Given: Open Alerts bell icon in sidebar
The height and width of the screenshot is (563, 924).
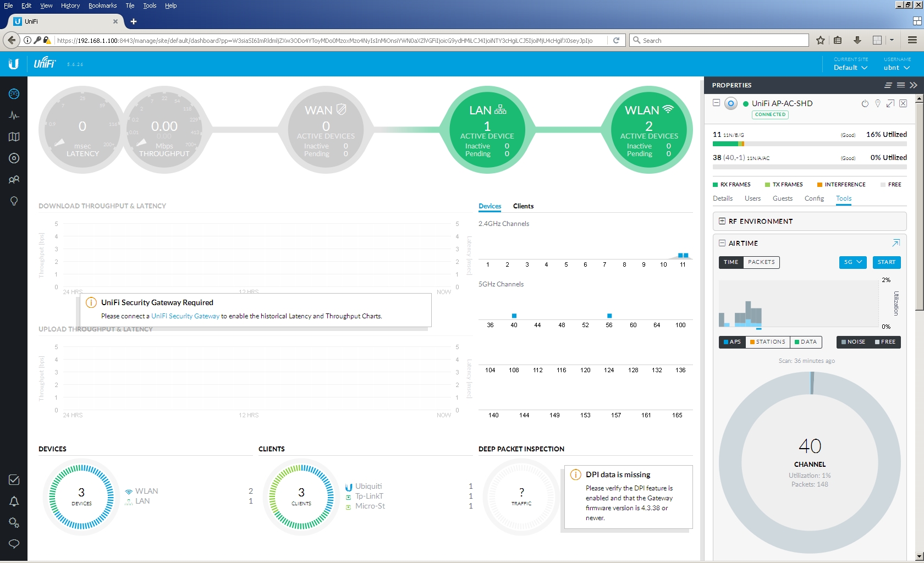Looking at the screenshot, I should click(x=14, y=501).
